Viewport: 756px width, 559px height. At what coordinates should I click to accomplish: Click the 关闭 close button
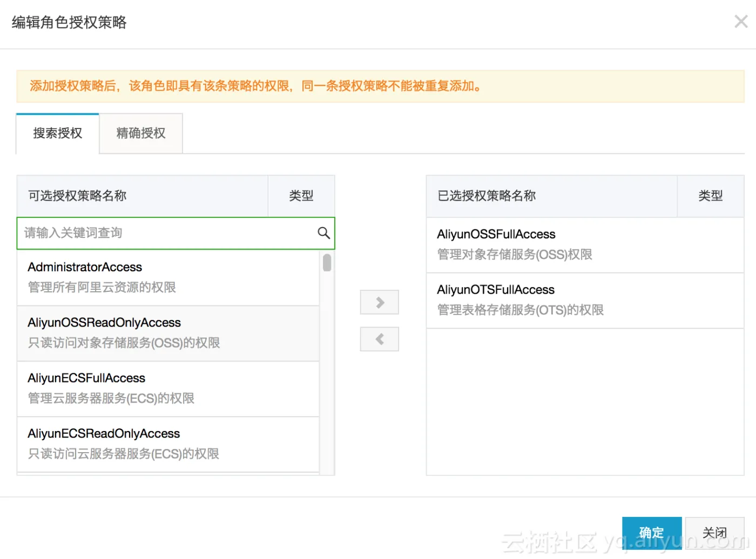[x=715, y=533]
